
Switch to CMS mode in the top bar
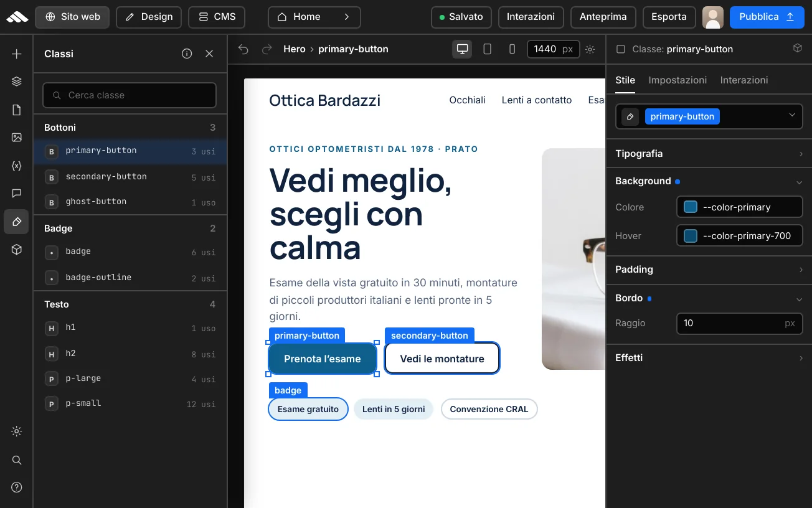217,17
